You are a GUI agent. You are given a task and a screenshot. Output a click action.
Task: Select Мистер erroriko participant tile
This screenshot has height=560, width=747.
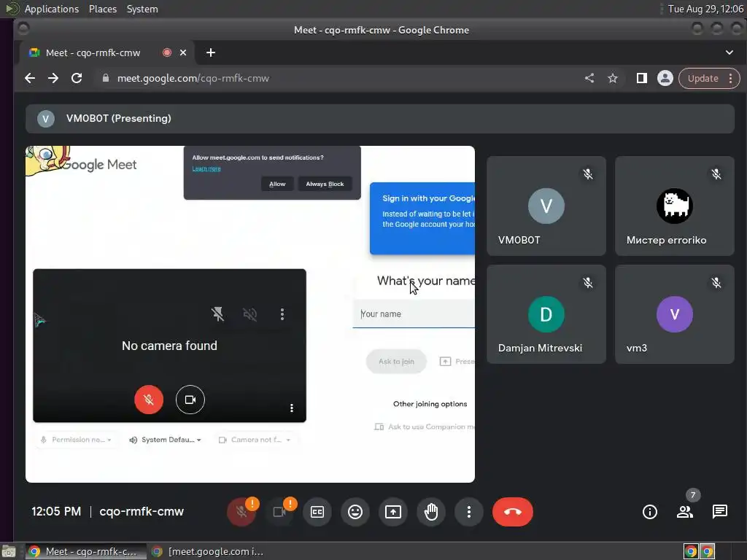point(675,206)
